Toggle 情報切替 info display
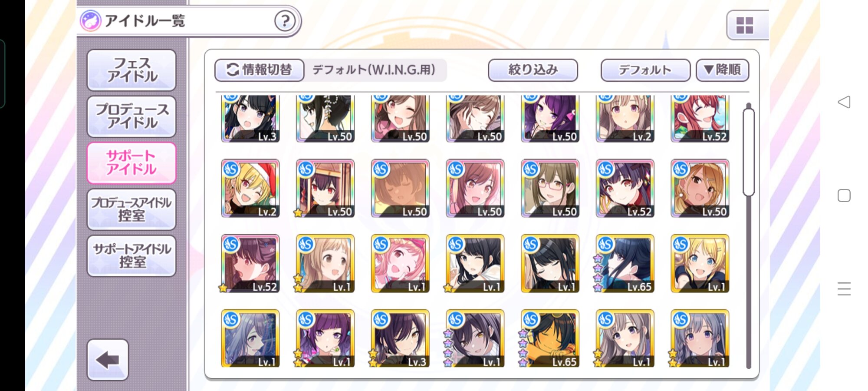868x391 pixels. (x=260, y=70)
